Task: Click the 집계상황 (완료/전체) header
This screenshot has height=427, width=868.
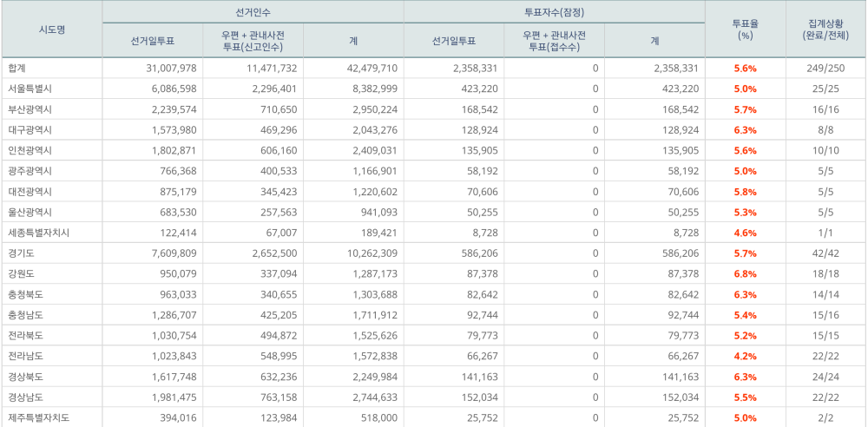Action: tap(825, 30)
